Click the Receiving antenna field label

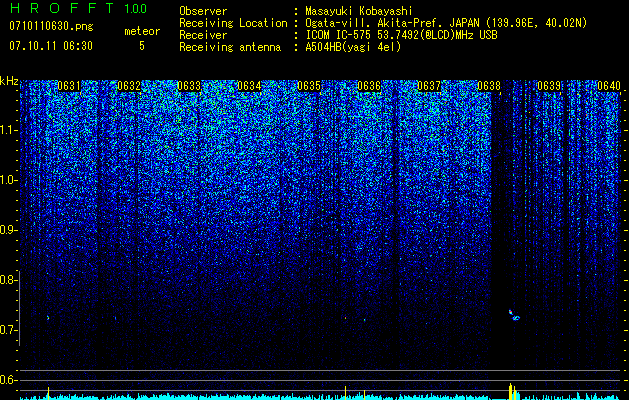tap(230, 47)
